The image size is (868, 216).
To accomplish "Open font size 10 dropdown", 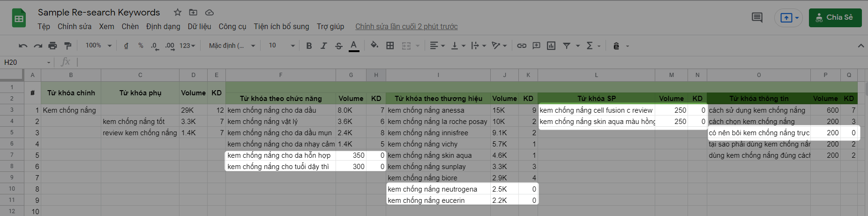I will coord(282,46).
